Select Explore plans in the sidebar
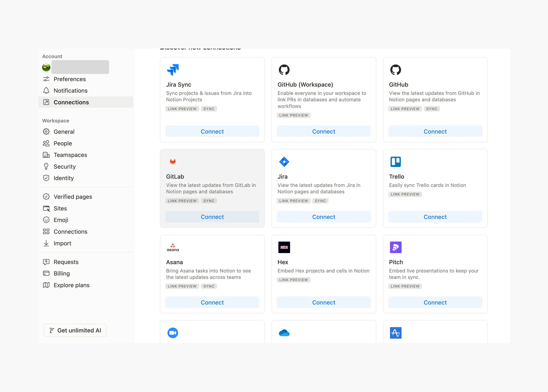The image size is (548, 392). click(71, 285)
